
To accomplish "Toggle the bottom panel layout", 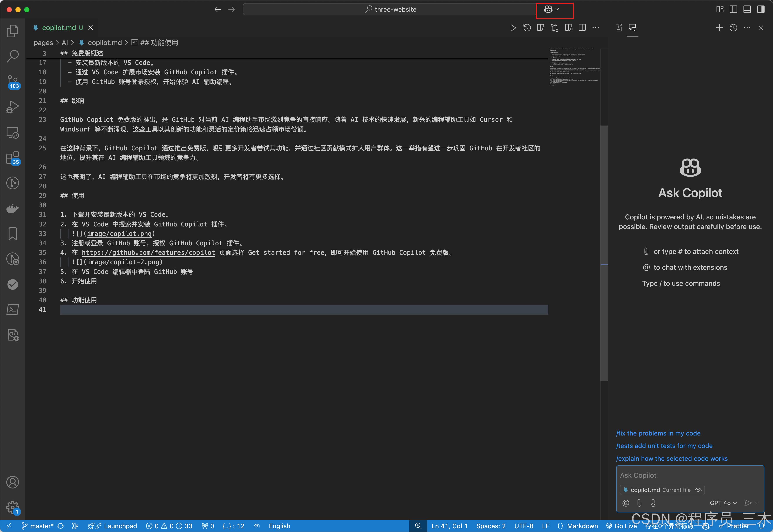I will point(747,9).
